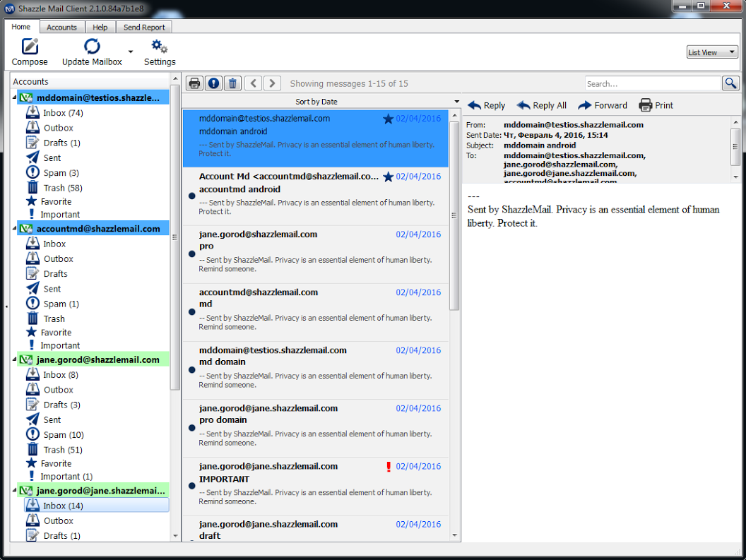Toggle unread dot on 'pro' message
Screen dimensions: 746x560
(x=191, y=254)
